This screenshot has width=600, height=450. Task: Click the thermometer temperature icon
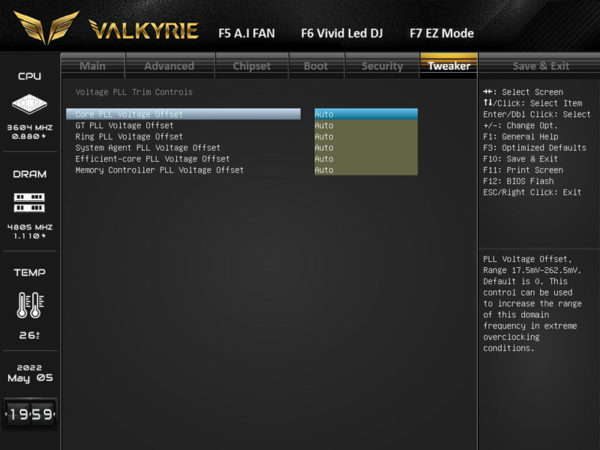30,305
